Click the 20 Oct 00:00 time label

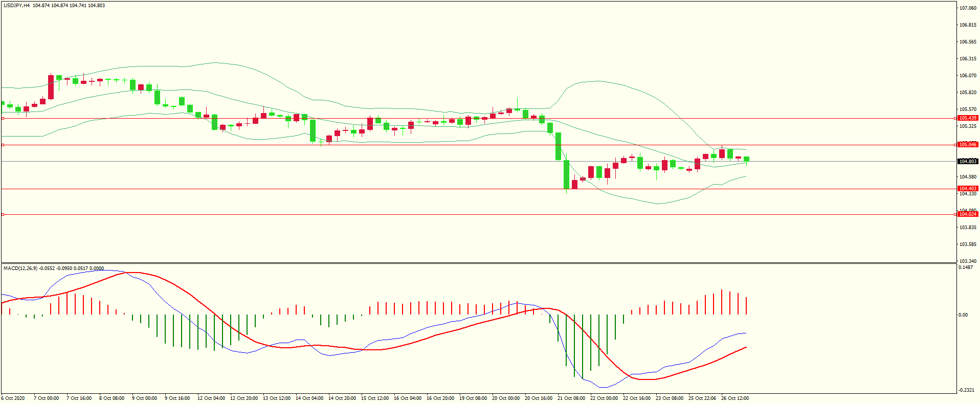coord(506,398)
